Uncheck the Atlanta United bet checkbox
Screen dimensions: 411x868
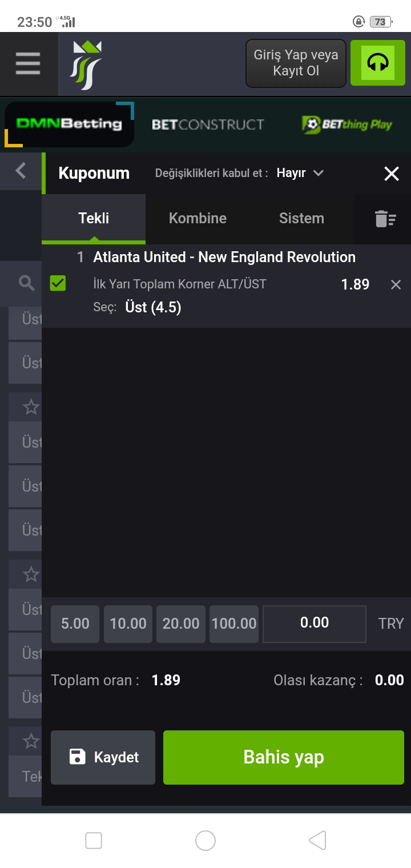click(x=58, y=283)
